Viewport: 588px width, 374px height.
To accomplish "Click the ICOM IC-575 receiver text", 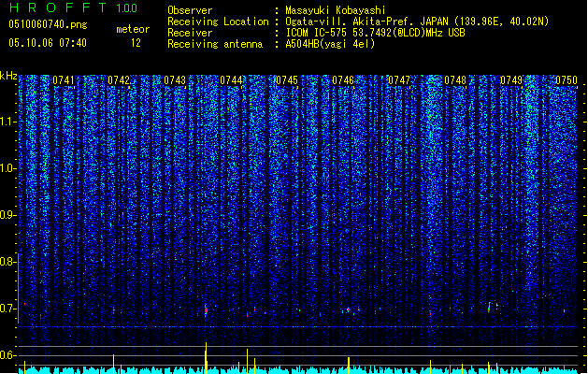I will coord(375,33).
